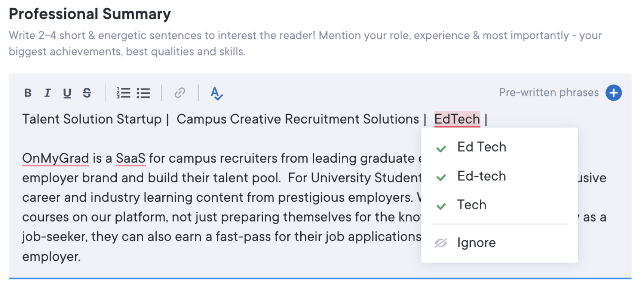Click the underlined word 'SaaS'
The image size is (644, 291).
point(130,158)
